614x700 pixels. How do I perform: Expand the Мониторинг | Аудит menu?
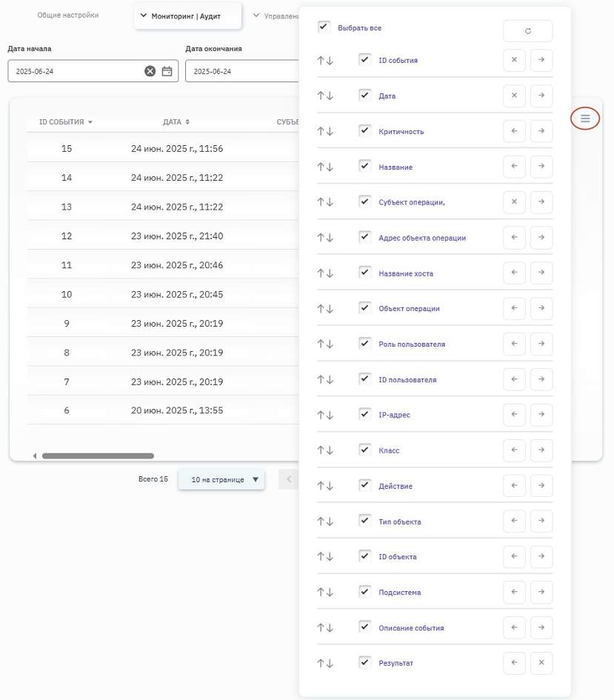pos(188,16)
